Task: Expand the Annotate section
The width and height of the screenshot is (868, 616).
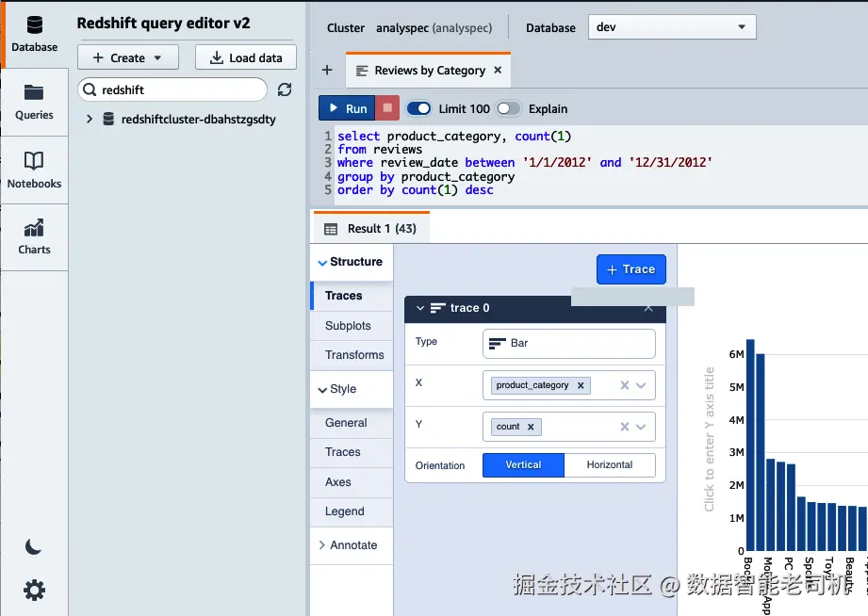Action: 351,545
